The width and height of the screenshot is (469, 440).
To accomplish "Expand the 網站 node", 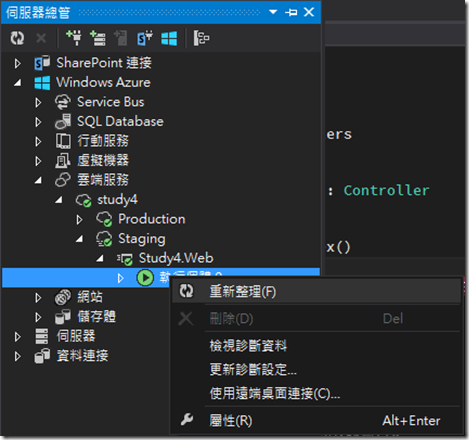I will (38, 297).
